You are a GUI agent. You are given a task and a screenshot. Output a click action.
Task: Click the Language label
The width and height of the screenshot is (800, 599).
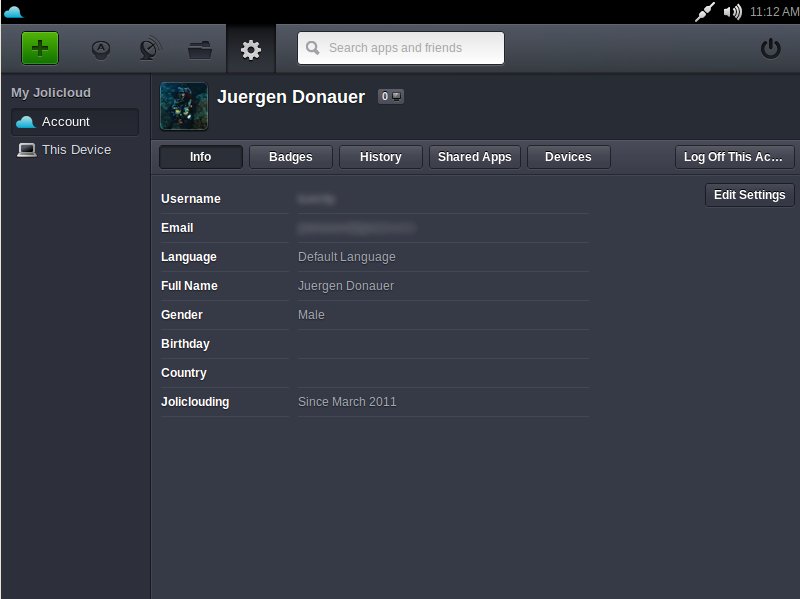click(189, 257)
